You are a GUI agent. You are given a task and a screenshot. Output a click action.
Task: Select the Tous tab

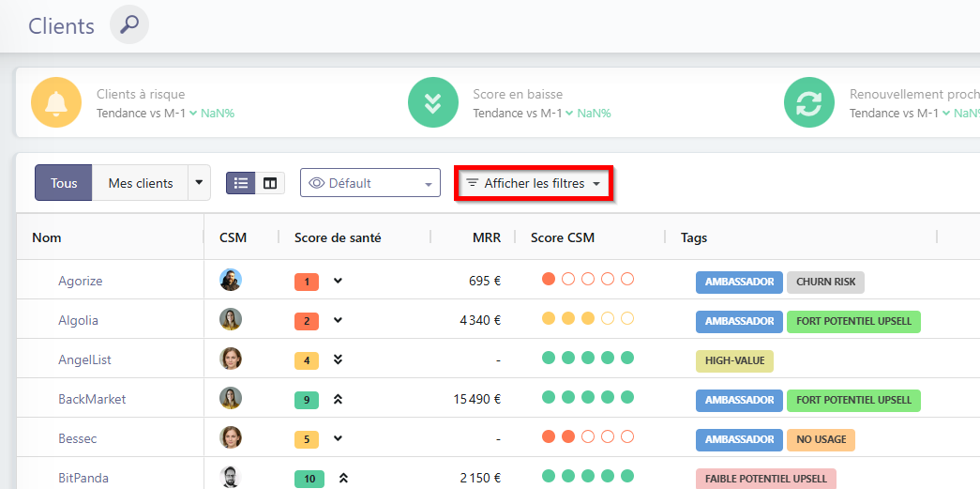pos(64,183)
